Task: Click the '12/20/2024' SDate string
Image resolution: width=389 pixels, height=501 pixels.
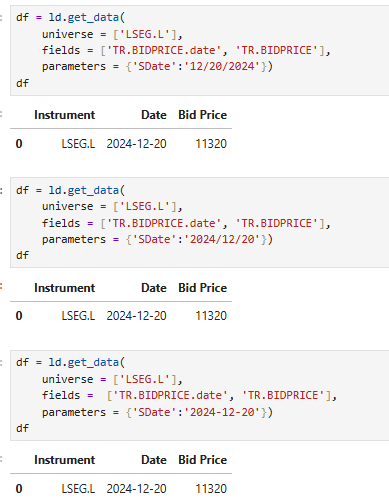Action: (x=222, y=66)
